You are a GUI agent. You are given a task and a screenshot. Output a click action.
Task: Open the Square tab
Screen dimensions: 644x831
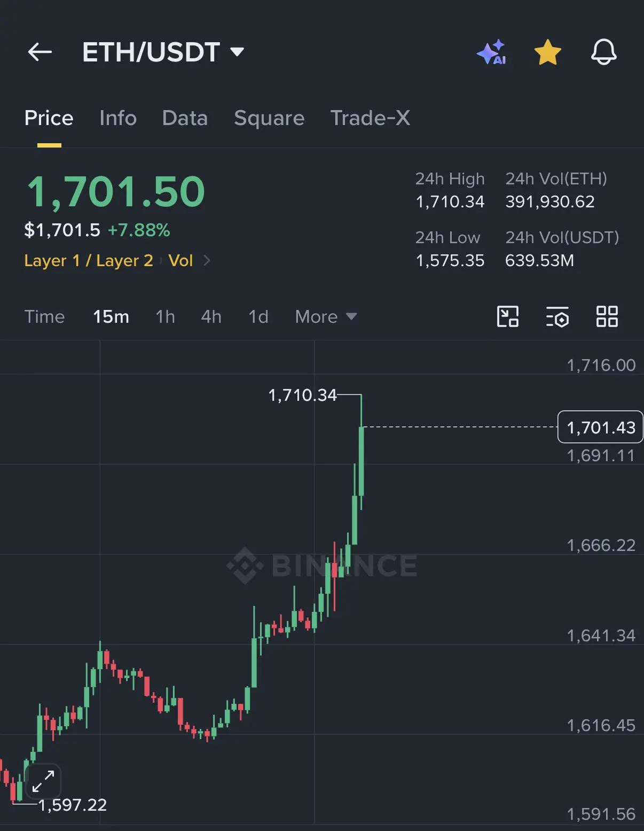click(269, 118)
